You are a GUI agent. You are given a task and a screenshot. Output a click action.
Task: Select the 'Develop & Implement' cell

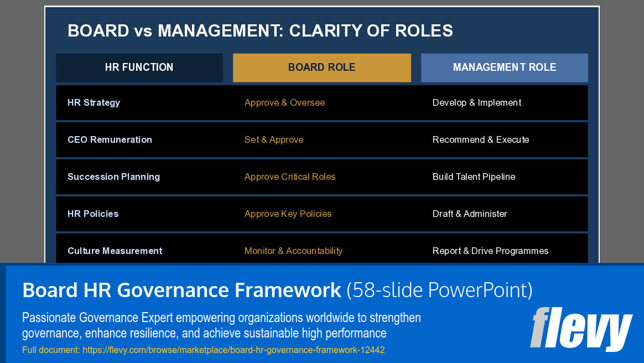476,103
